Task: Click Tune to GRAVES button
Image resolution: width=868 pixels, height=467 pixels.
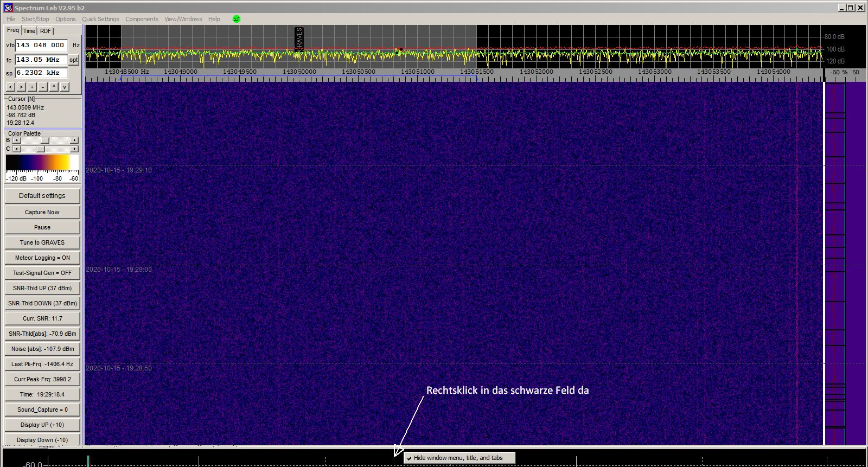Action: click(42, 242)
